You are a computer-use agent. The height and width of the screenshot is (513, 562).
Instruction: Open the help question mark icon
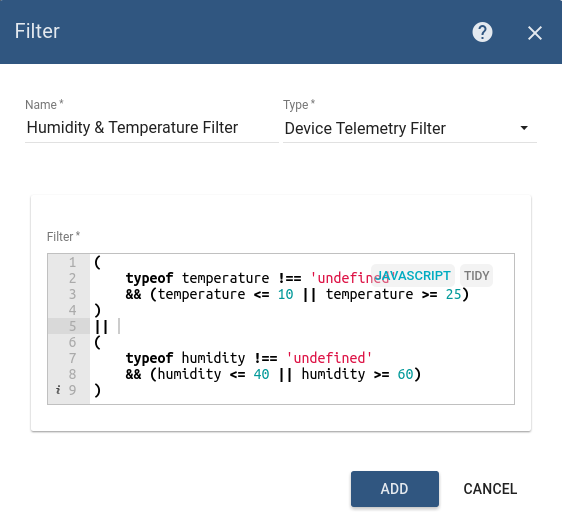point(482,32)
